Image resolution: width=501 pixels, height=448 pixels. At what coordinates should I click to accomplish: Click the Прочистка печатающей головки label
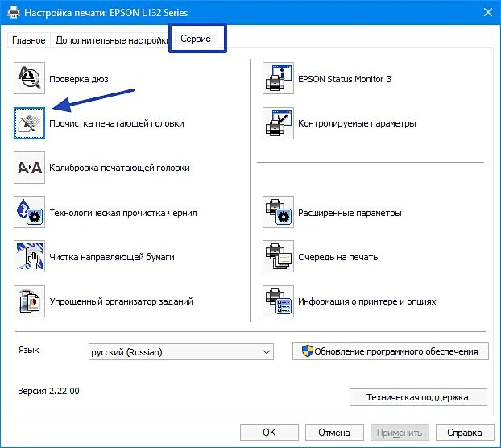[117, 123]
